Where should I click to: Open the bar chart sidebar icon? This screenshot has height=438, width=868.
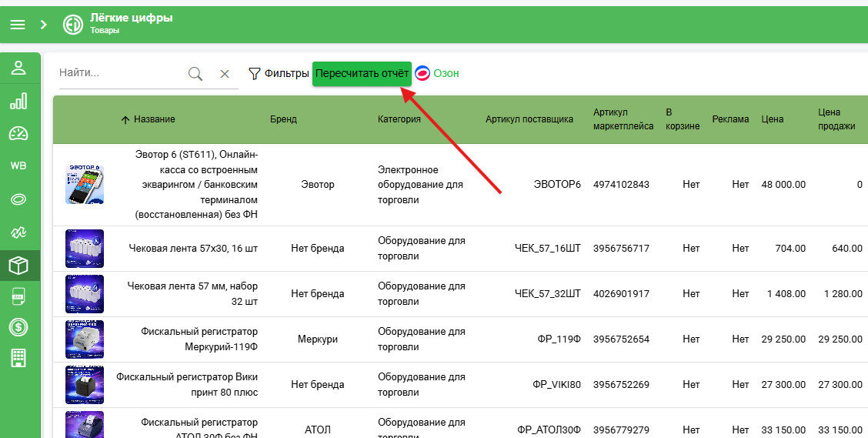point(18,101)
